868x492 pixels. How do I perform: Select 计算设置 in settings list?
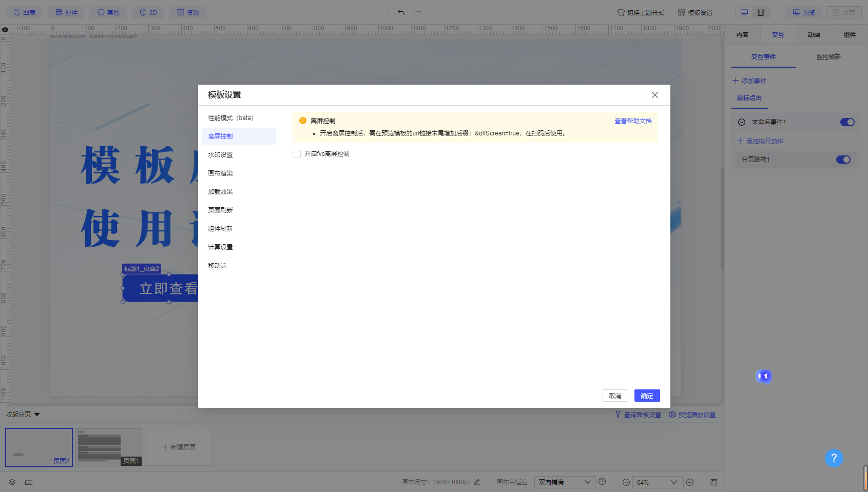239,247
